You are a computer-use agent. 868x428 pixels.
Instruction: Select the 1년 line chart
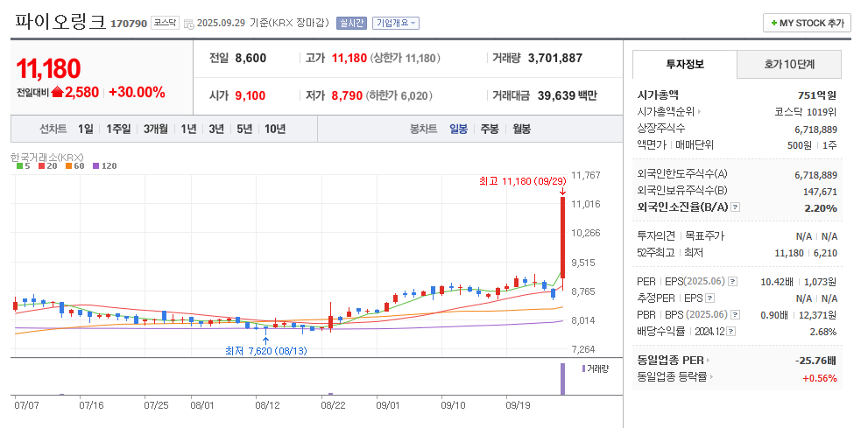coord(188,129)
